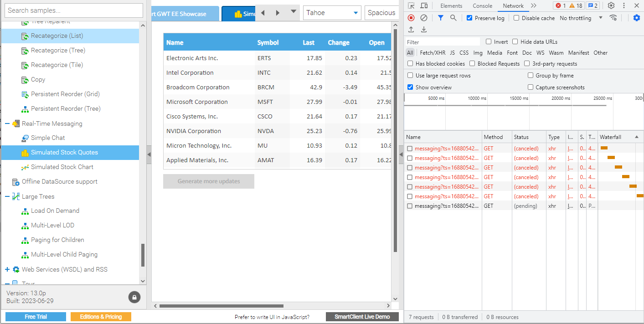Check the Capture screenshots checkbox

coord(531,87)
